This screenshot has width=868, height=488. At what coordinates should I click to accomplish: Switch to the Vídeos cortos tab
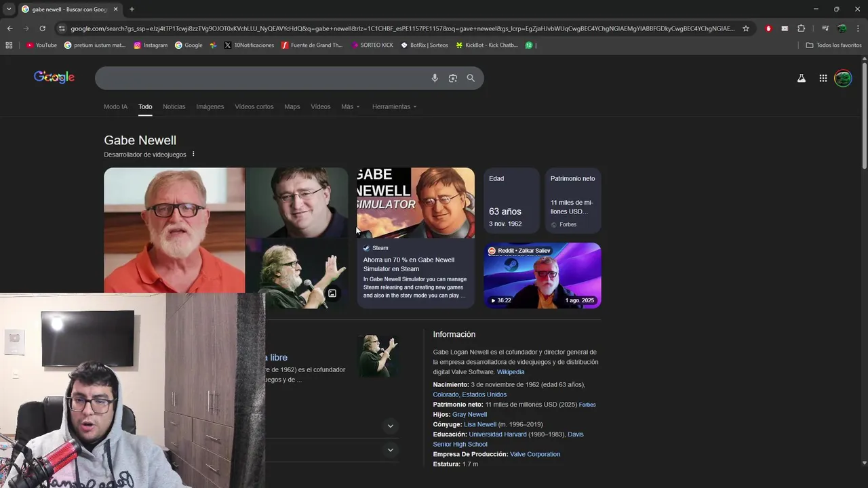254,106
